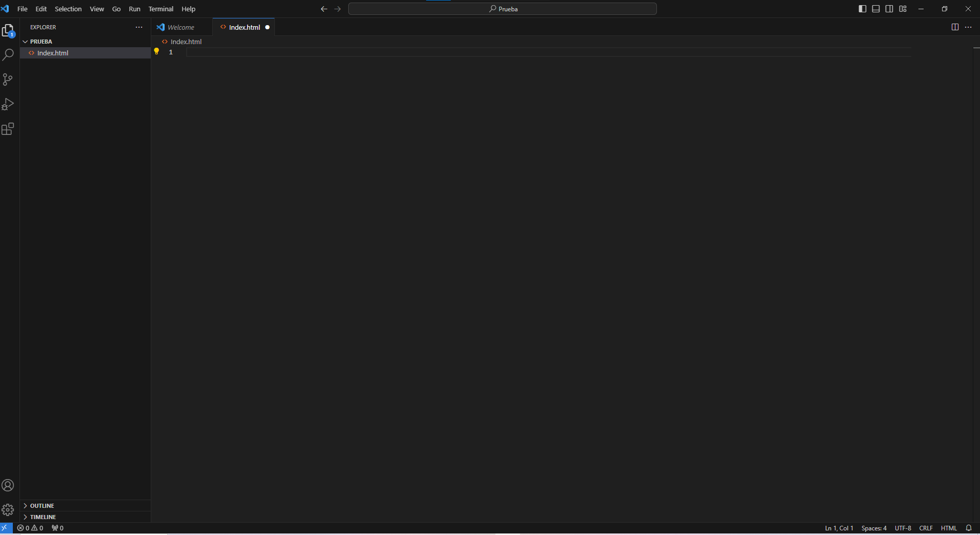Change language mode via HTML
Screen dimensions: 980x535
pos(949,528)
